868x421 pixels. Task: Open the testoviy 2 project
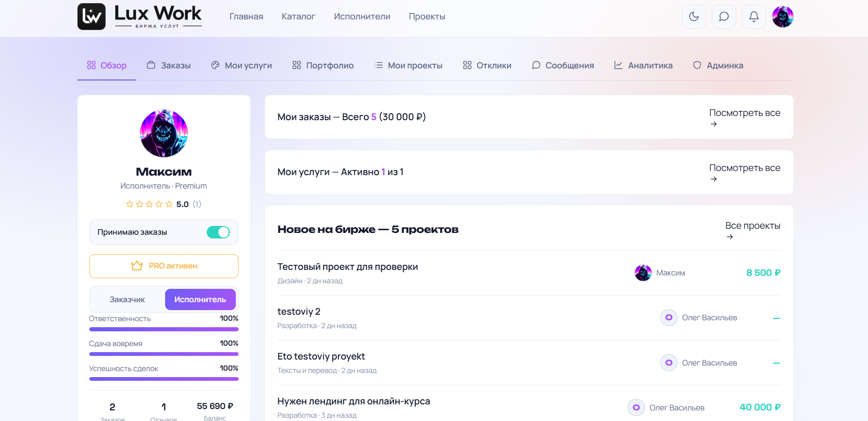click(299, 311)
